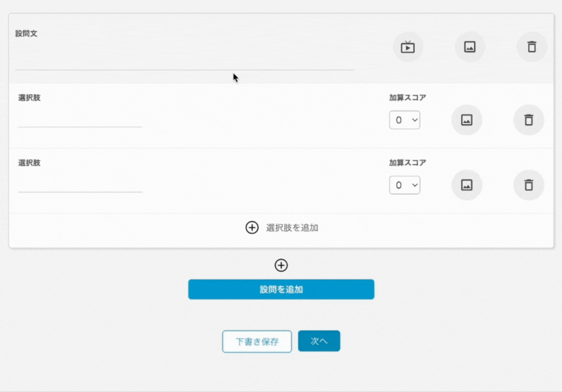
Task: Click the first 選択肢 text input
Action: pos(80,119)
